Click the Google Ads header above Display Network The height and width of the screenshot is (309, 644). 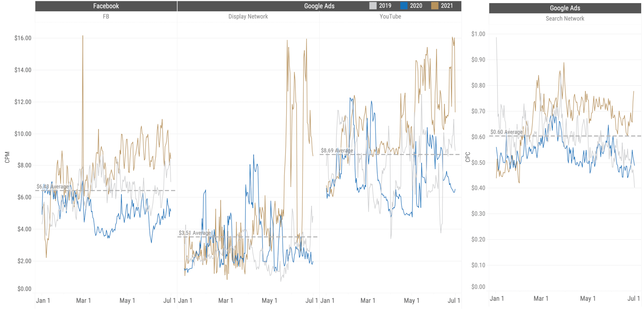pos(319,6)
